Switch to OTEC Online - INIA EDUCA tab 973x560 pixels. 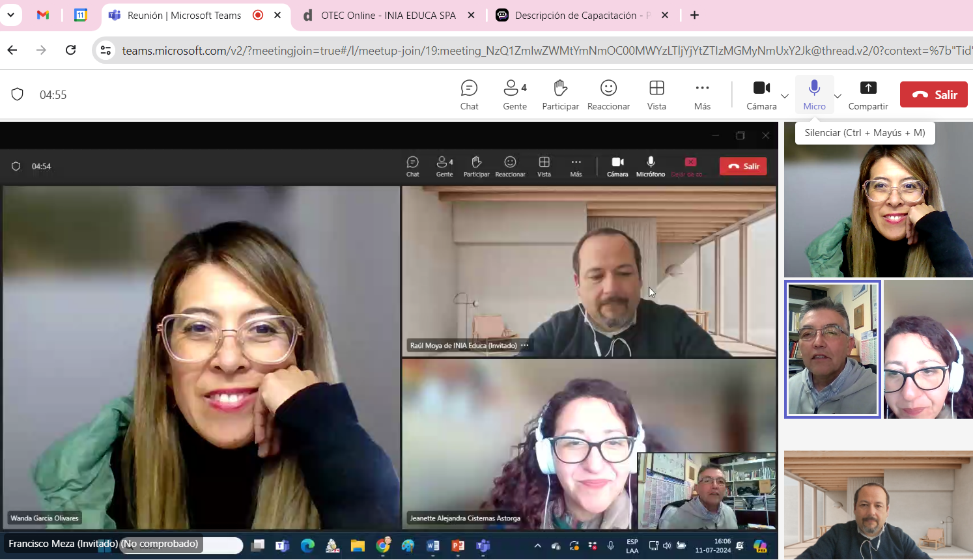click(388, 15)
